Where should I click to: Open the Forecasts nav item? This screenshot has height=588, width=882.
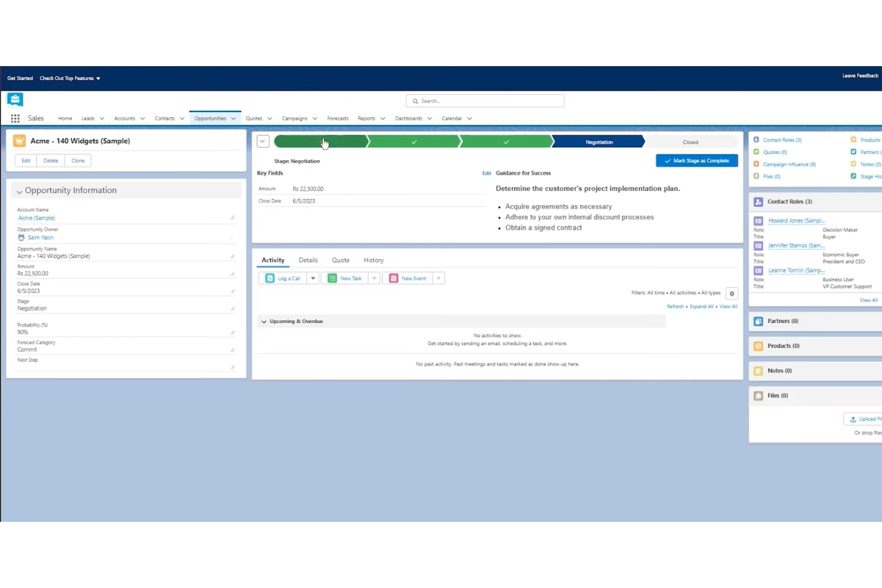338,119
